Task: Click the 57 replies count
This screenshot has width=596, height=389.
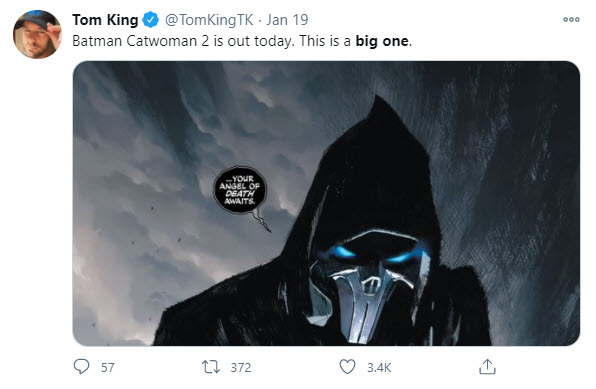Action: tap(108, 367)
